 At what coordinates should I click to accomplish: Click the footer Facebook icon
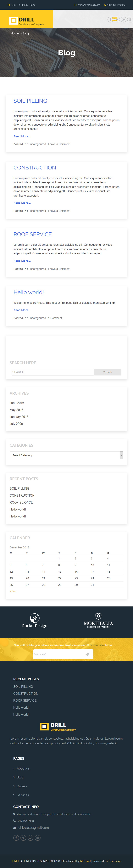tap(16, 838)
